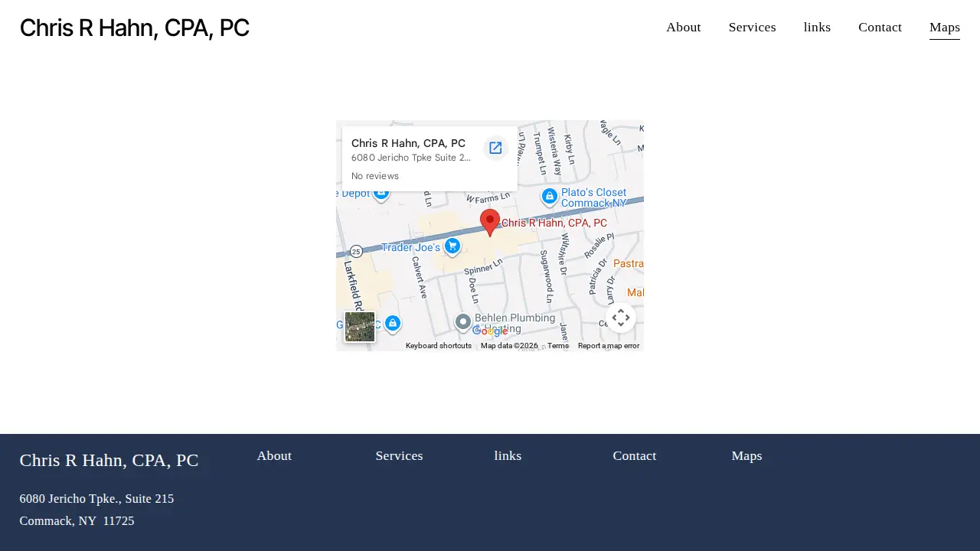This screenshot has width=980, height=551.
Task: Click footer address 6080 Jericho Tpke., Suite 215
Action: click(96, 499)
